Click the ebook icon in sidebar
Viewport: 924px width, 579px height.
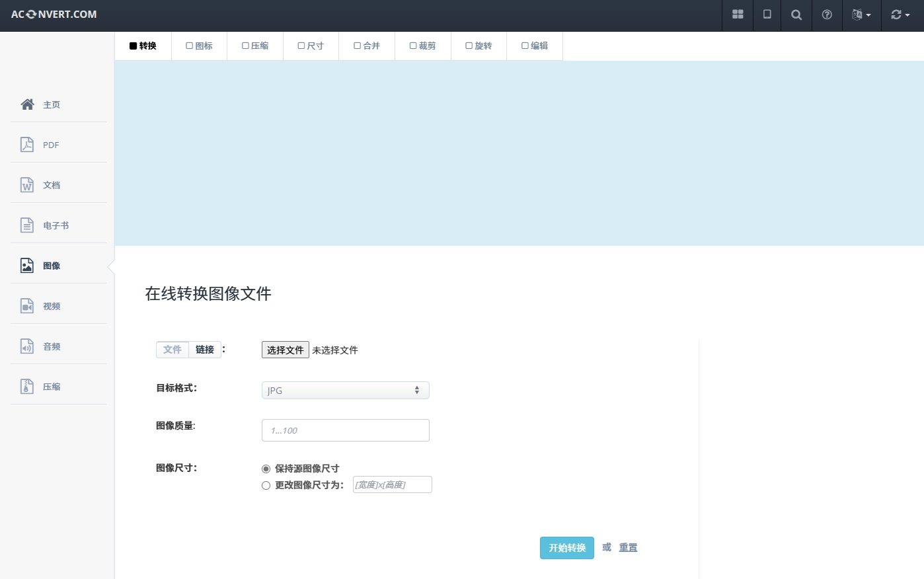[27, 225]
